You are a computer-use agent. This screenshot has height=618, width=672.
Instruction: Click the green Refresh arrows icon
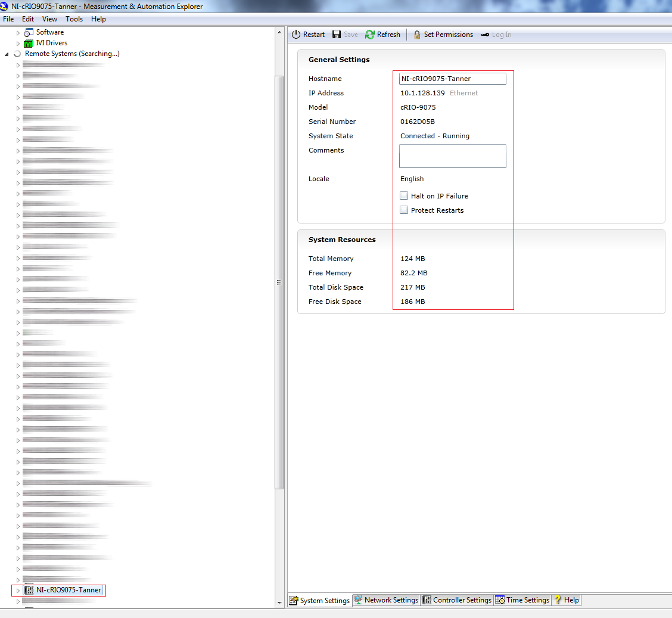click(x=370, y=35)
